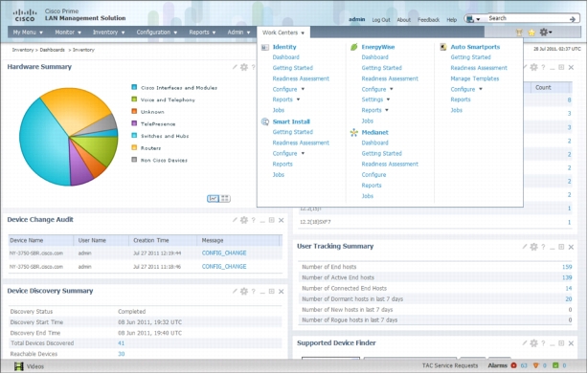Open Hardware Summary portlet gear settings
588x374 pixels.
pyautogui.click(x=244, y=67)
